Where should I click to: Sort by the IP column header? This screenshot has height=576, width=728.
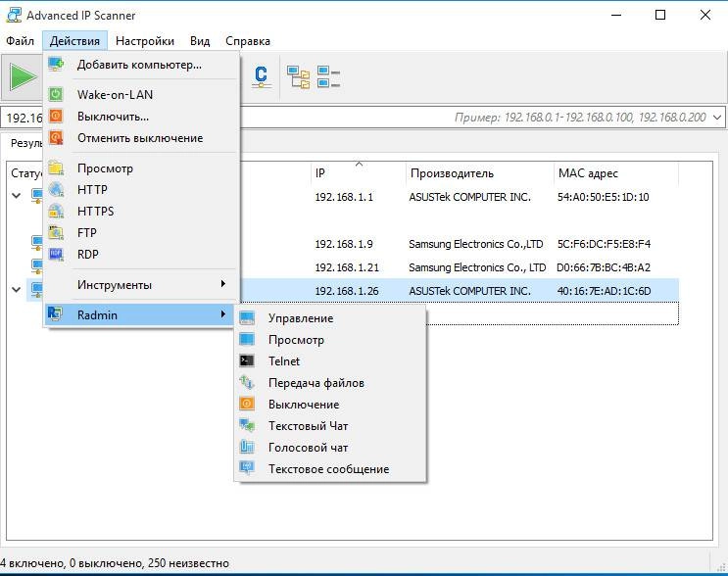(358, 173)
